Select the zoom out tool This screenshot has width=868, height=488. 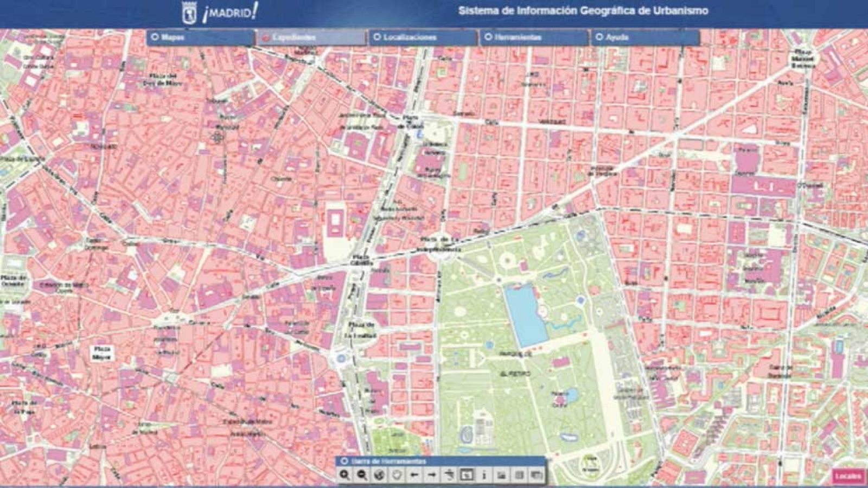tap(362, 474)
